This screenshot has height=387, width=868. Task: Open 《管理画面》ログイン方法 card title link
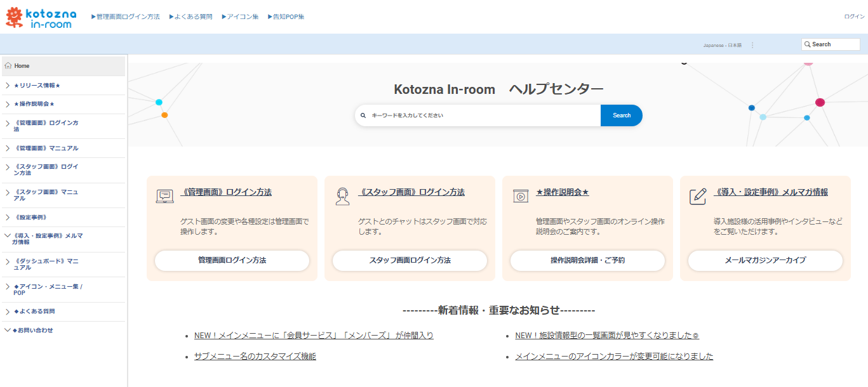pyautogui.click(x=226, y=192)
